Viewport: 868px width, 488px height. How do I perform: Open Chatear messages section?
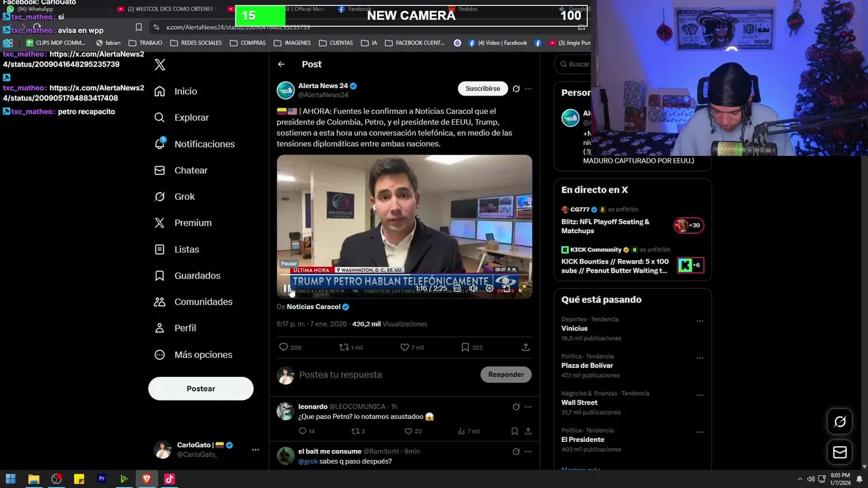[x=180, y=170]
